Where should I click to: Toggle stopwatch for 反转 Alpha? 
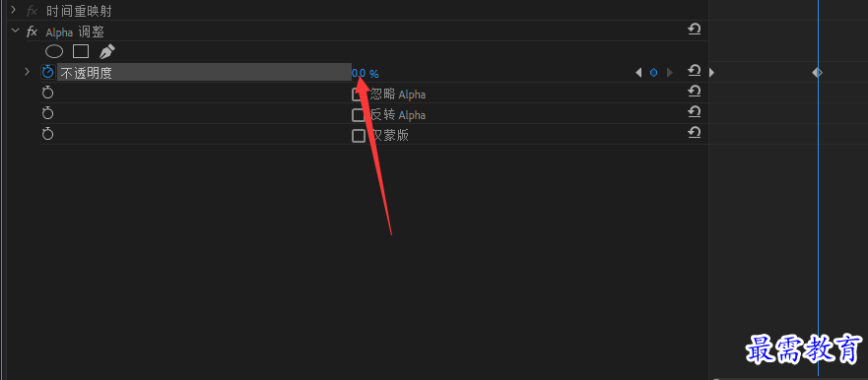coord(48,113)
